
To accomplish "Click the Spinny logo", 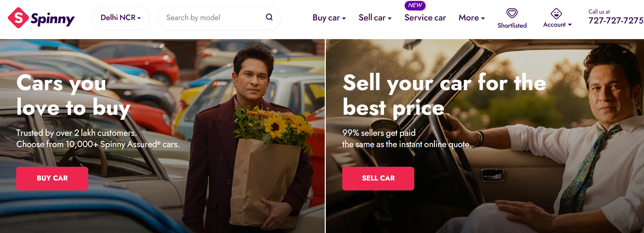I will (x=41, y=18).
